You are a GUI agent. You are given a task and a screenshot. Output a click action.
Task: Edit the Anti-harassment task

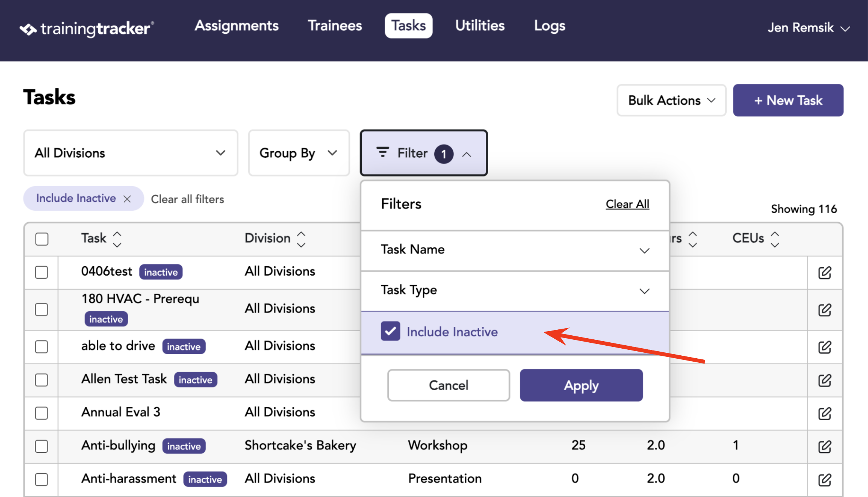[x=825, y=480]
